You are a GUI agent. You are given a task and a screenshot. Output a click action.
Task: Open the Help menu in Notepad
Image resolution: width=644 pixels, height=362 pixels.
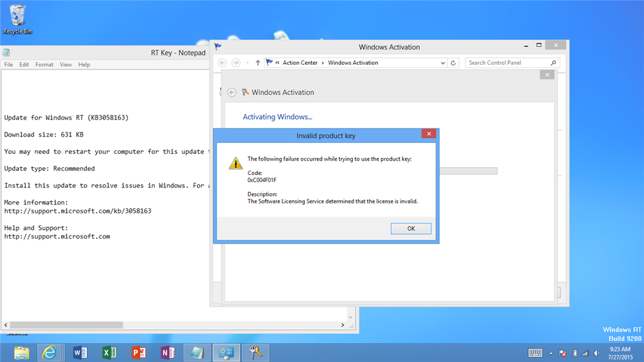click(x=84, y=65)
